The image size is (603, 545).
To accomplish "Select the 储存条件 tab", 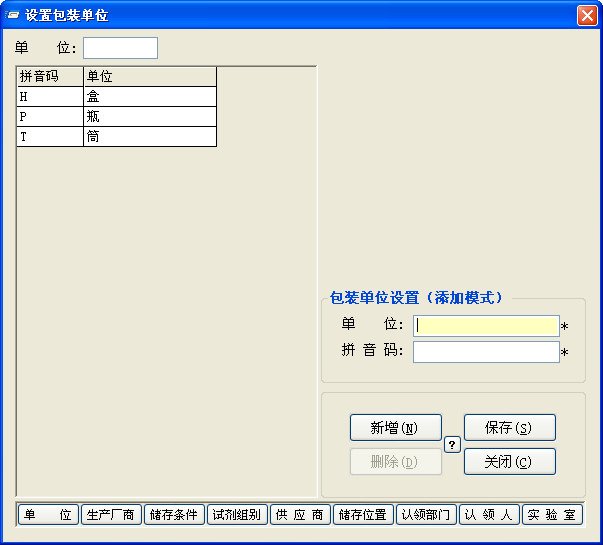I will [174, 515].
